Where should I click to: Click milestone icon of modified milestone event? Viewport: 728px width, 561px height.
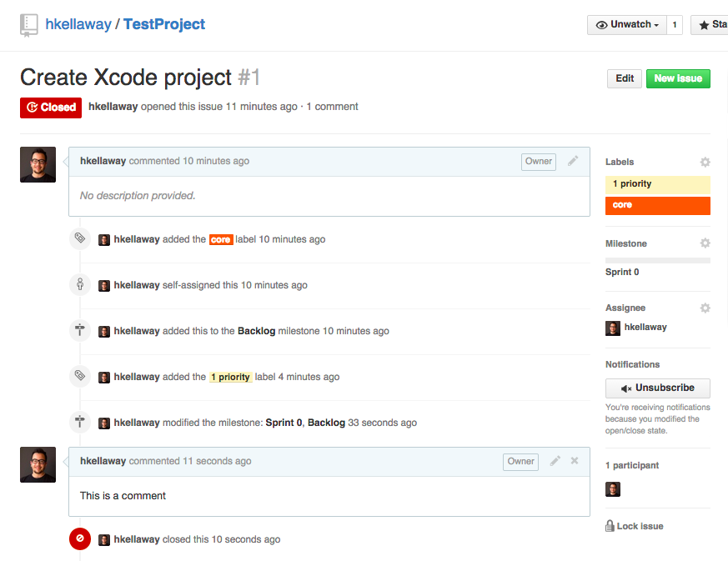click(80, 422)
